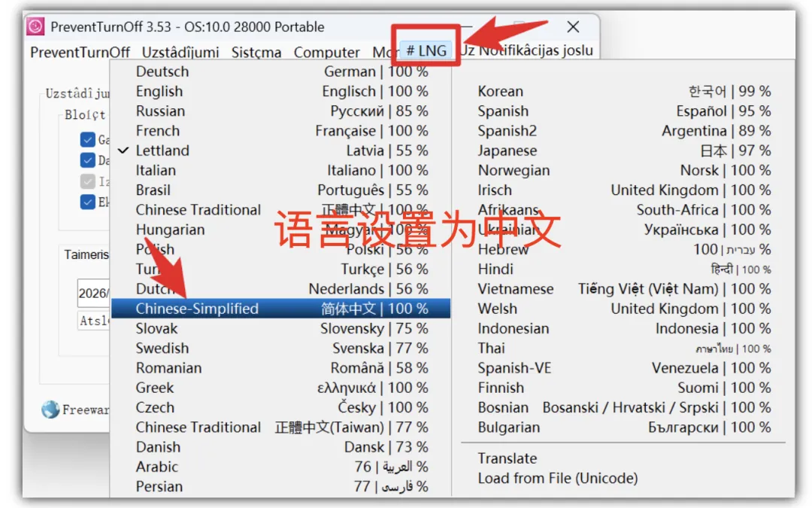Viewport: 812px width, 508px height.
Task: Select Finnish Suomi entry
Action: [x=623, y=388]
